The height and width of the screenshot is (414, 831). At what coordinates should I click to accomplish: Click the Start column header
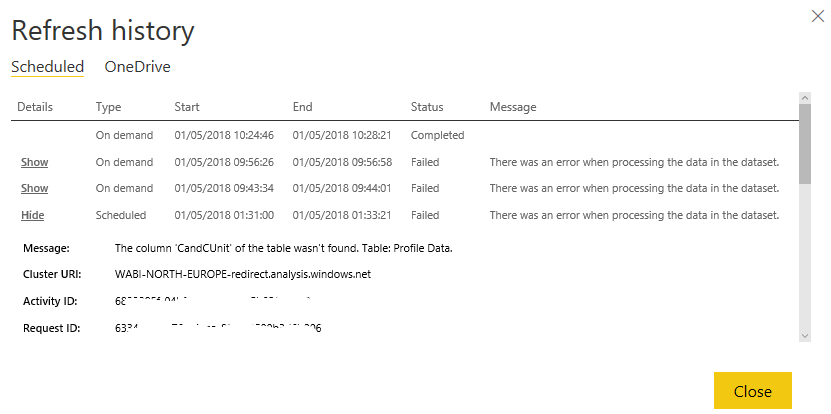pos(187,107)
